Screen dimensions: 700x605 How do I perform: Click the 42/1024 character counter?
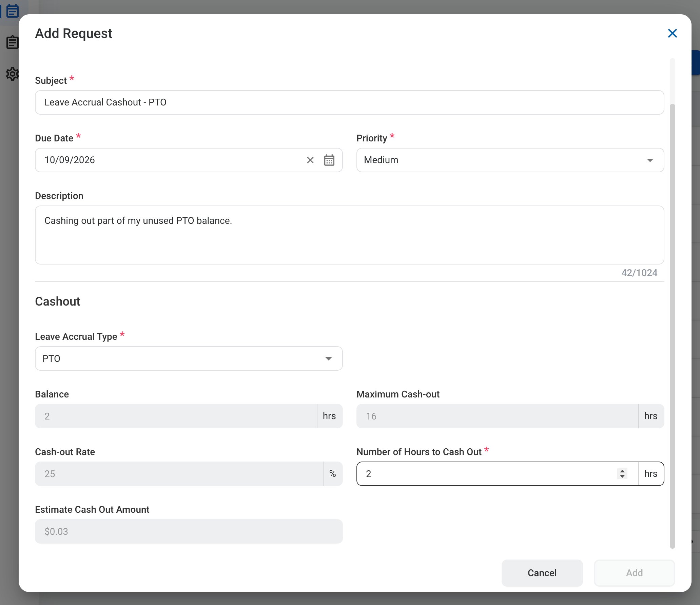click(639, 273)
